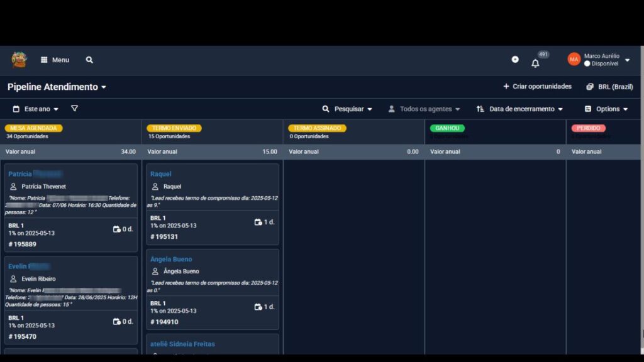Open the Menu grid button
The width and height of the screenshot is (644, 362).
(x=55, y=60)
